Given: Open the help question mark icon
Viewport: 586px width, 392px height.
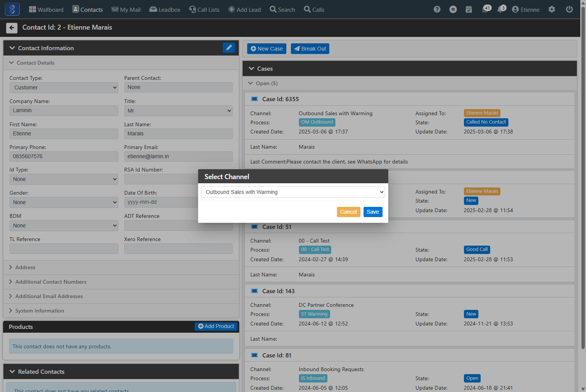Looking at the screenshot, I should coord(437,10).
